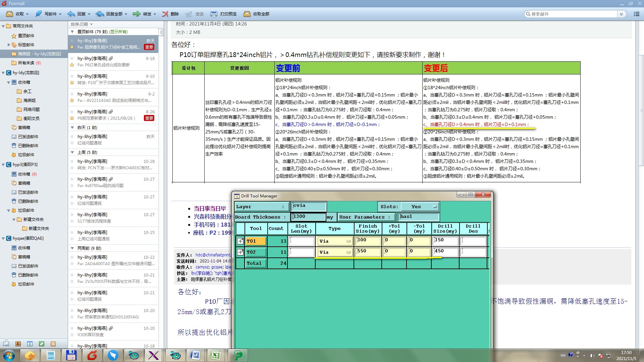Click the 显示所有 link
644x362 pixels.
click(x=118, y=32)
